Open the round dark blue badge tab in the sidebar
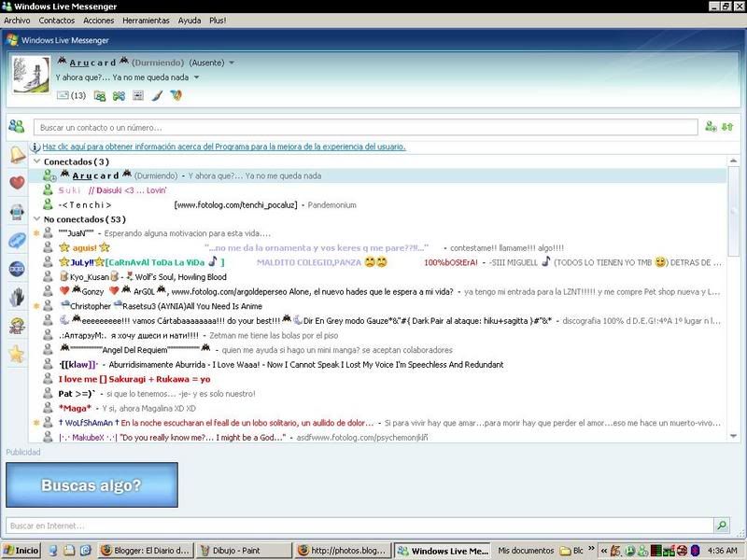Image resolution: width=747 pixels, height=560 pixels. pyautogui.click(x=17, y=269)
